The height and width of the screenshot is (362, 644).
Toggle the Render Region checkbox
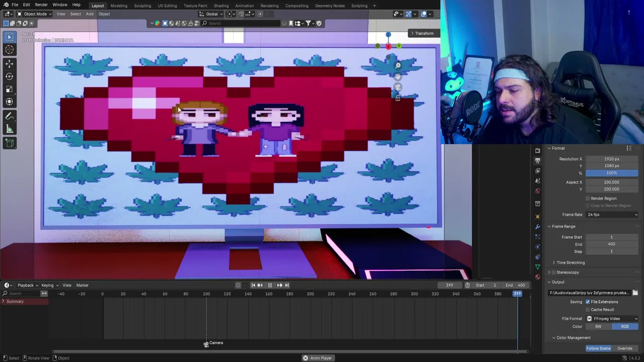(x=588, y=199)
